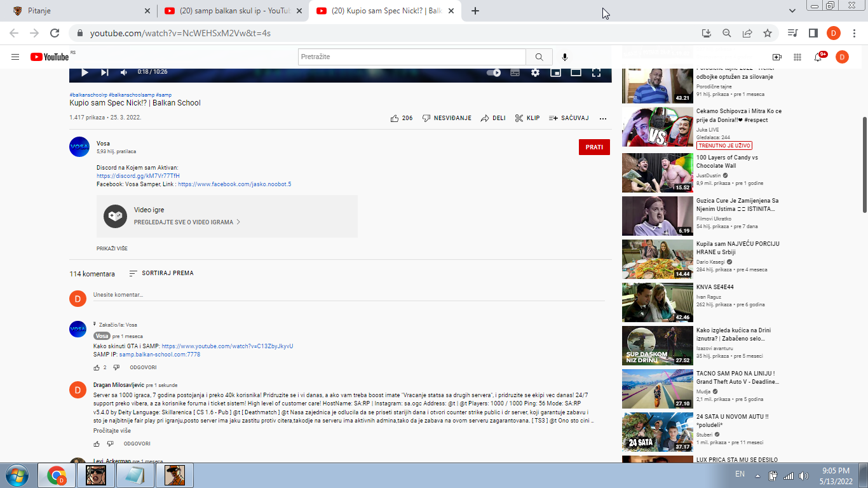Reply to Dragan Milosavljevic's comment
The width and height of the screenshot is (868, 488).
click(x=137, y=444)
